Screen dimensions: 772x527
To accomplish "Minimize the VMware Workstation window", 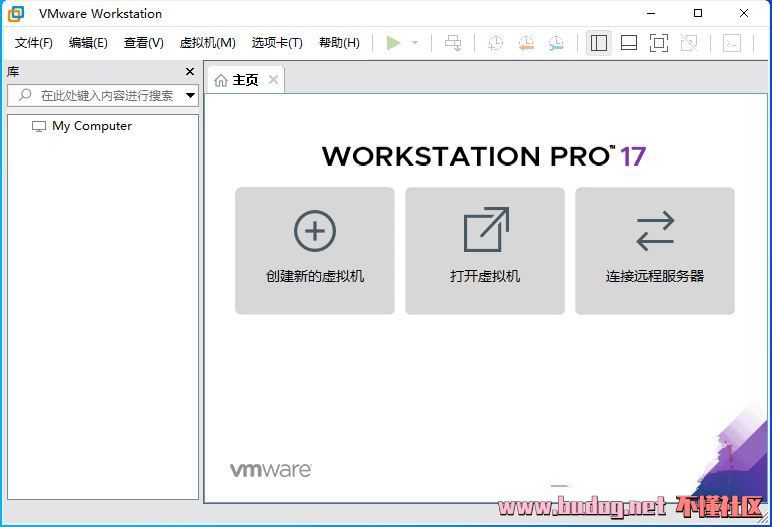I will [651, 13].
